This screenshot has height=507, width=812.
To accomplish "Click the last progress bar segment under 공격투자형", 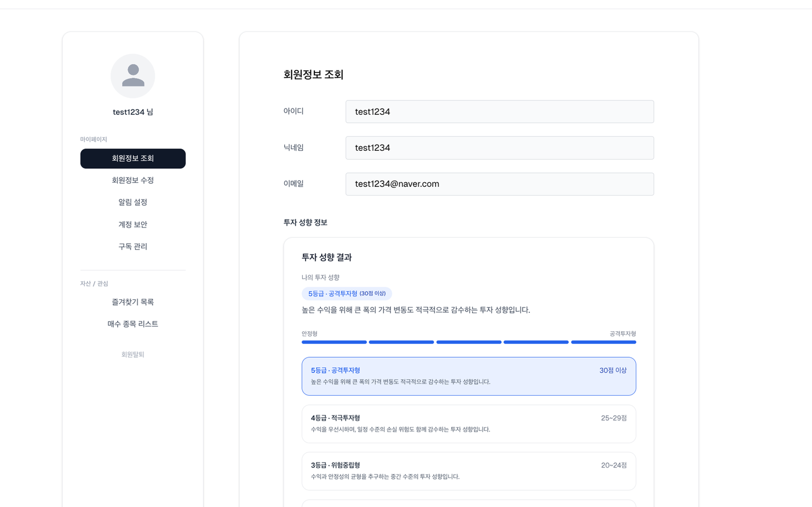I will click(604, 342).
